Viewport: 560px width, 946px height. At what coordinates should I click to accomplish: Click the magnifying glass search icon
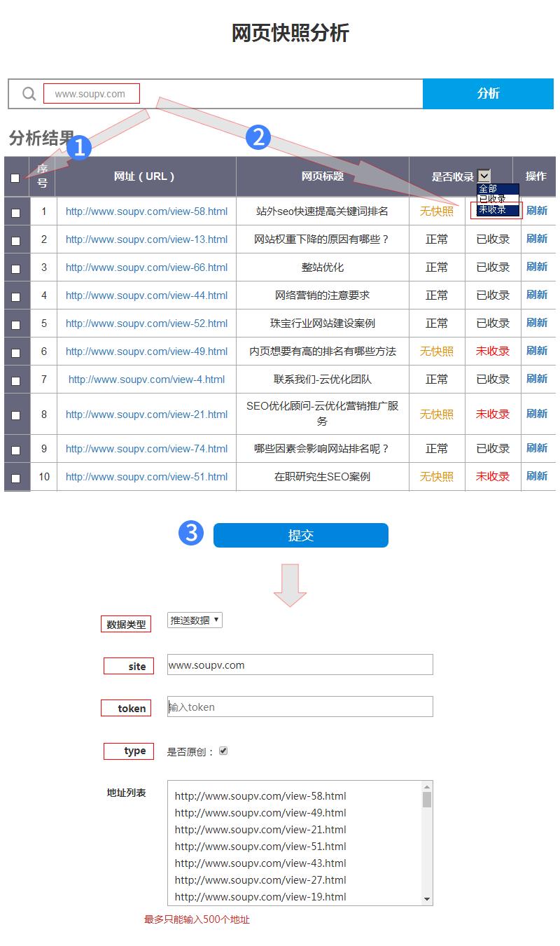click(28, 93)
